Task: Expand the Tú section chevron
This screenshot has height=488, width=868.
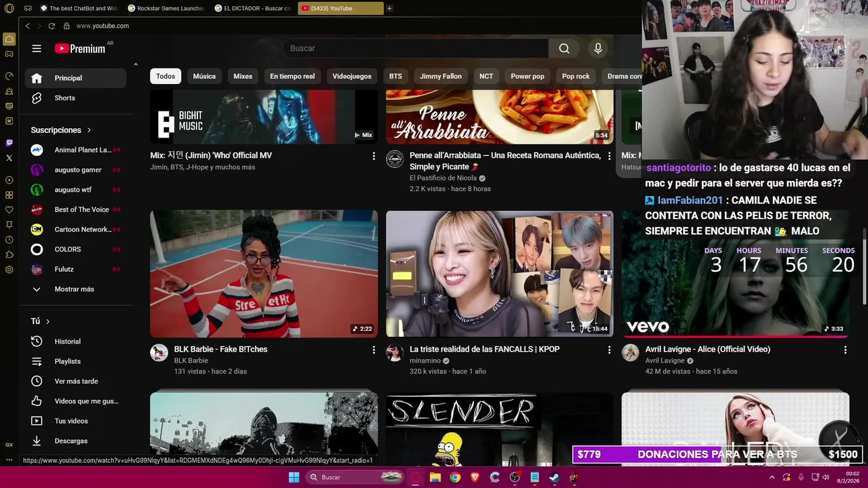Action: point(47,321)
